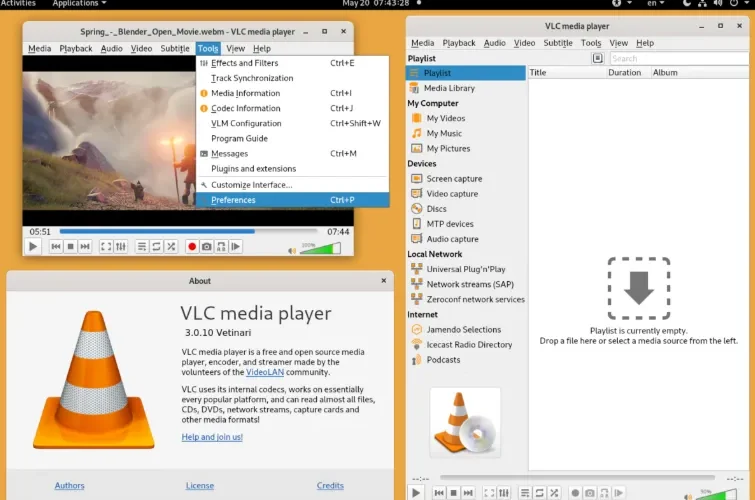Change the playlist view mode icon
The width and height of the screenshot is (755, 500).
[598, 58]
